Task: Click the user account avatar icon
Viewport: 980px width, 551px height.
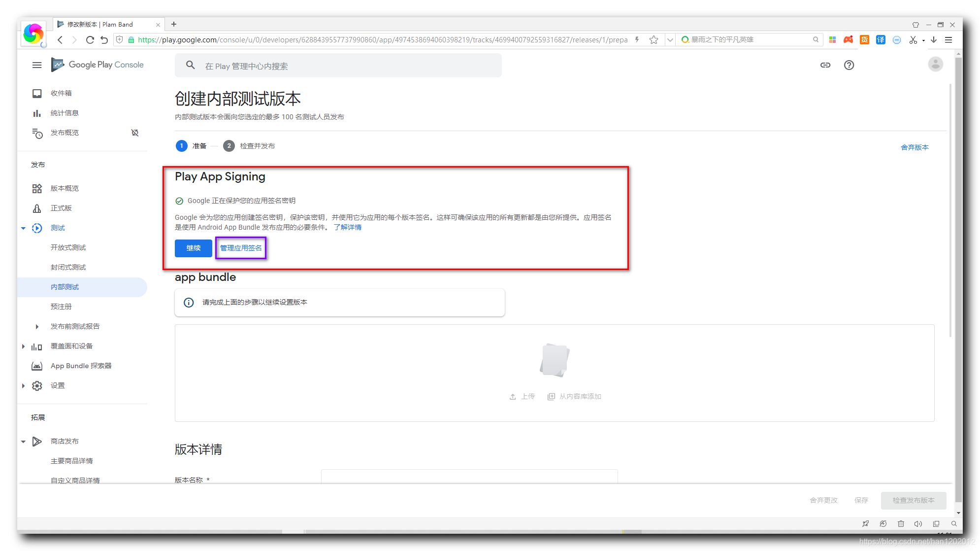Action: 935,65
